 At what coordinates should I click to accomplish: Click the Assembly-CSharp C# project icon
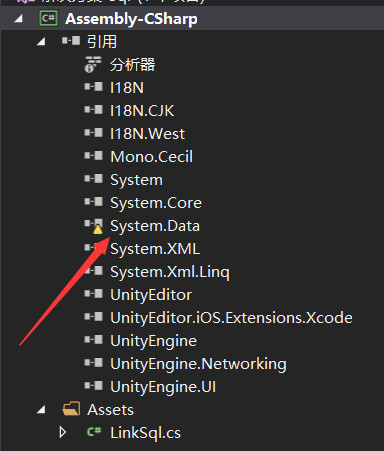point(48,18)
